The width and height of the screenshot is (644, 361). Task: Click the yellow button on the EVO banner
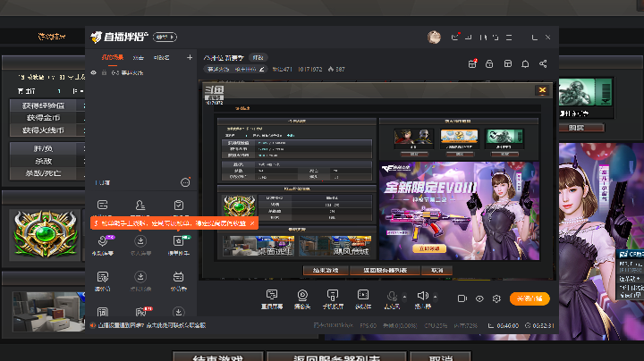[x=429, y=248]
